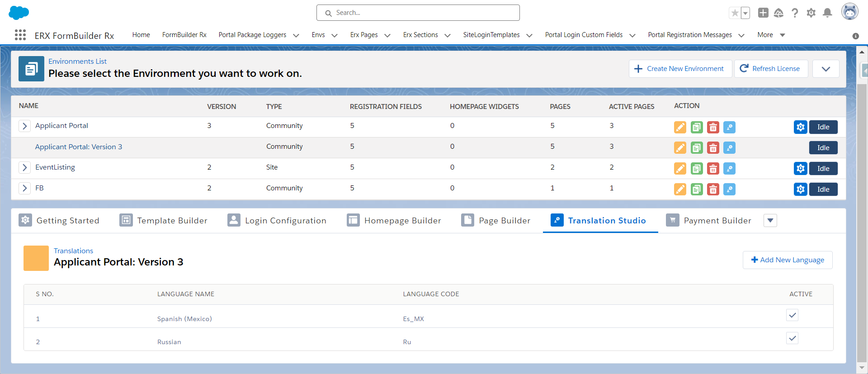Open the gear settings icon for EventListing row
Screen dimensions: 868x374
(800, 169)
